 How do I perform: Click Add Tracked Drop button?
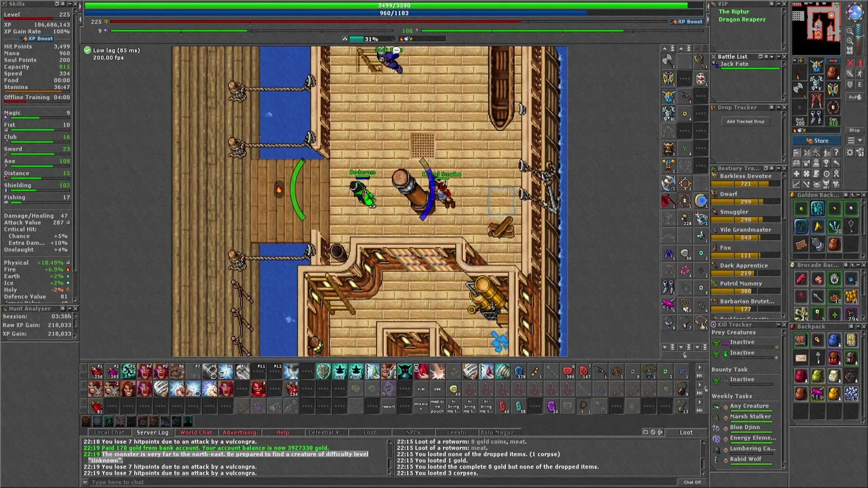pos(745,121)
